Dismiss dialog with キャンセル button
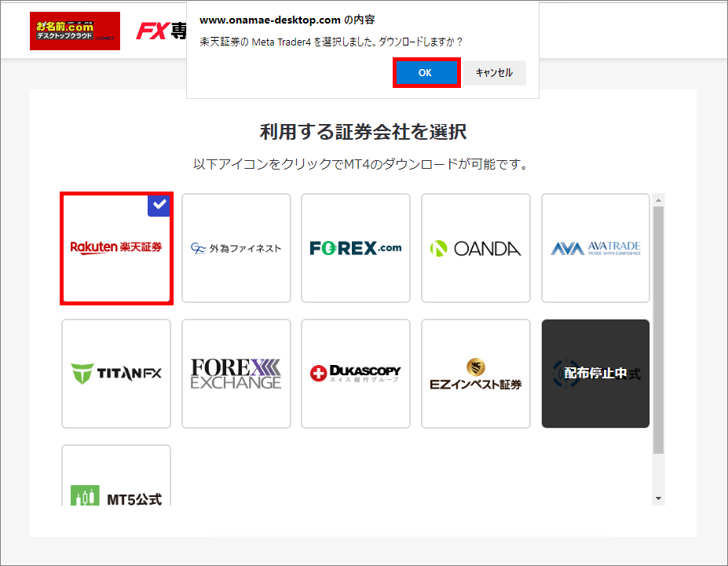Viewport: 728px width, 566px height. click(495, 73)
